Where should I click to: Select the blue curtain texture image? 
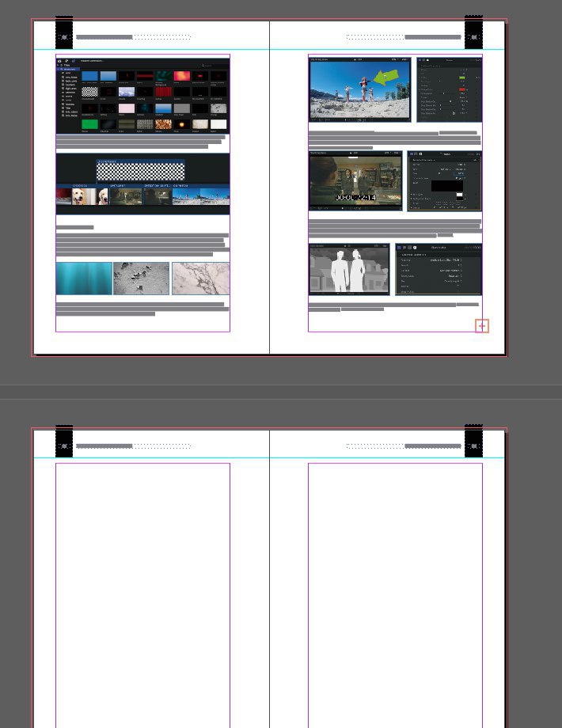pos(84,278)
